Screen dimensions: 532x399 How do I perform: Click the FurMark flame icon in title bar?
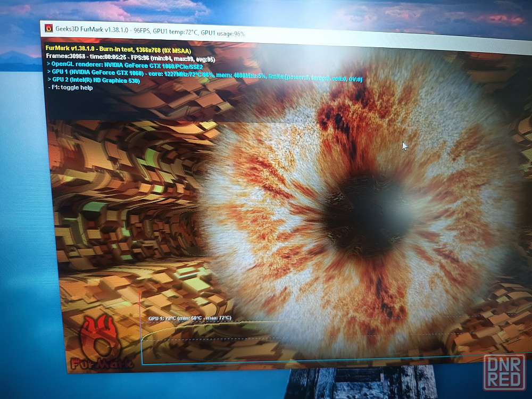[49, 28]
